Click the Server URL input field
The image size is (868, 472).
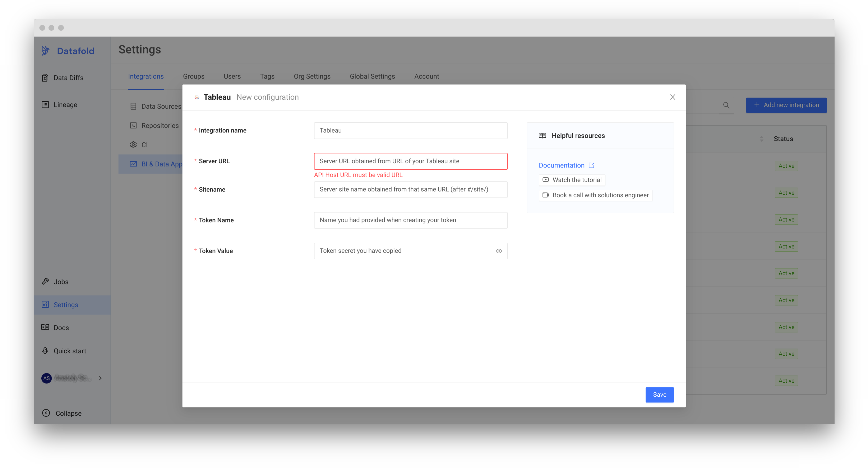pyautogui.click(x=410, y=161)
